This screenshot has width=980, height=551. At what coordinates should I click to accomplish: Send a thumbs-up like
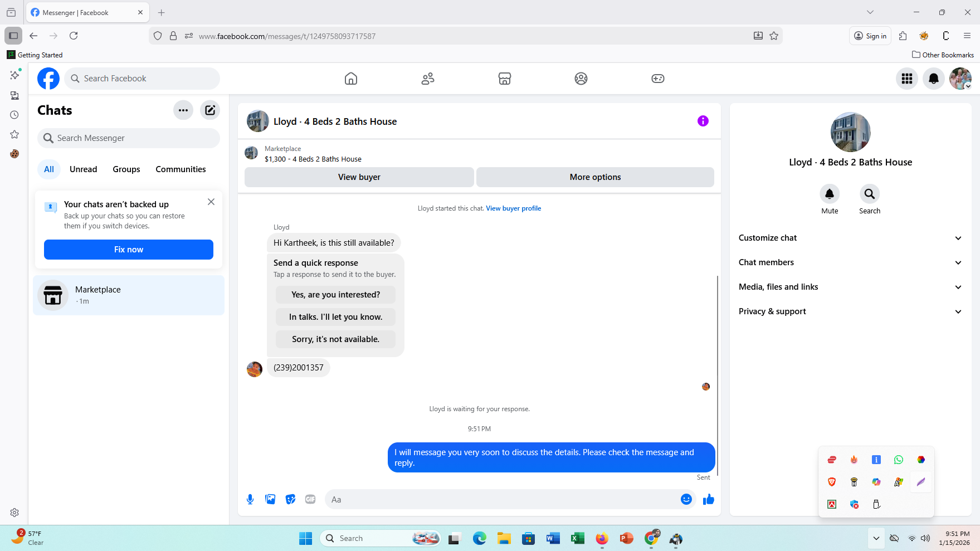pyautogui.click(x=709, y=499)
